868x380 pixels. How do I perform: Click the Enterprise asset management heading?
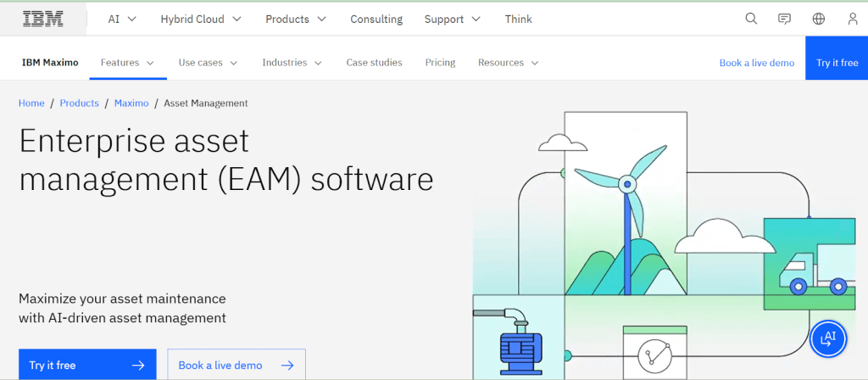[225, 160]
